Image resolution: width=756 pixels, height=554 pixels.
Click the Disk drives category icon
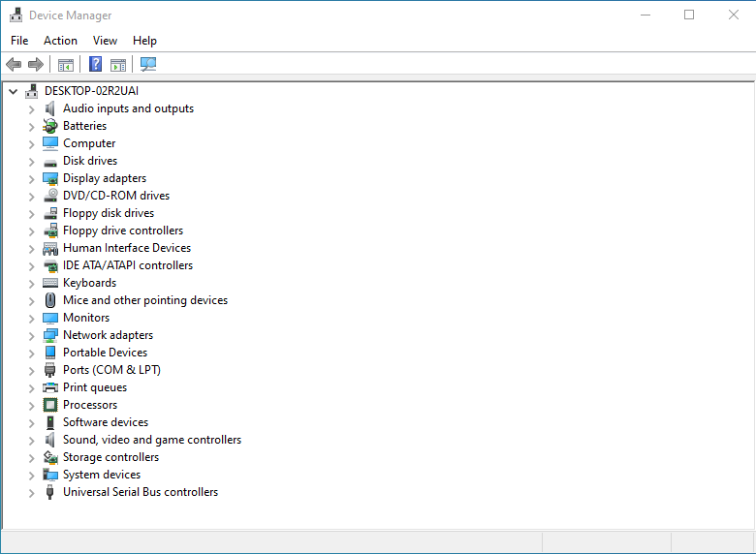coord(50,163)
